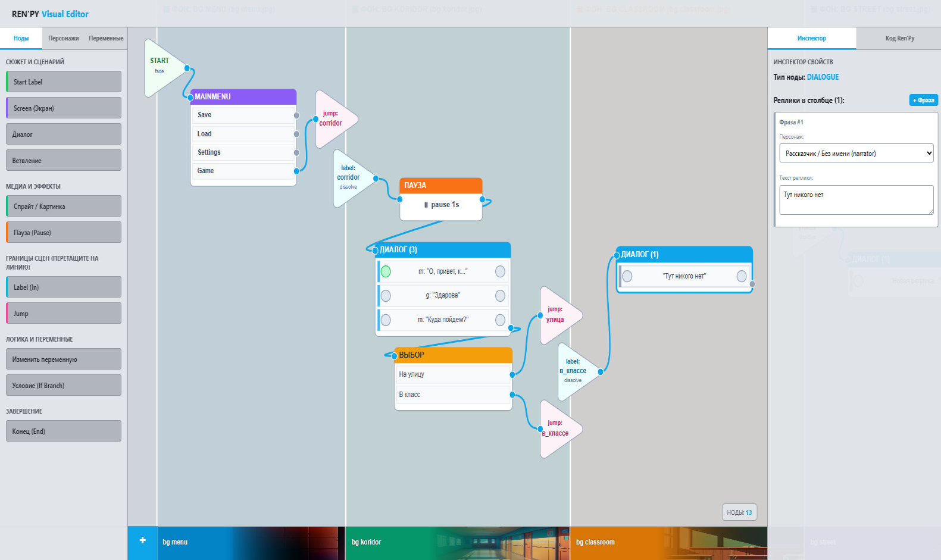
Task: Select the "jump: в_классе" triangle node
Action: (559, 428)
